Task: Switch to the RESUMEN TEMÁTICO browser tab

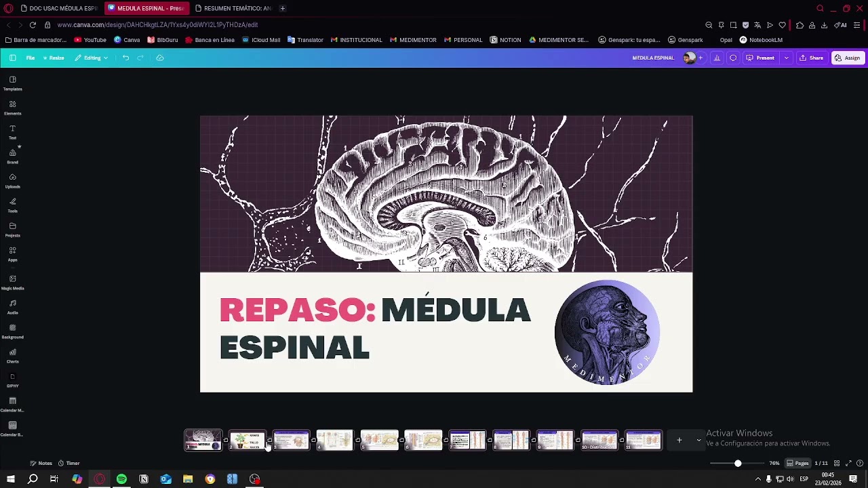Action: point(233,8)
